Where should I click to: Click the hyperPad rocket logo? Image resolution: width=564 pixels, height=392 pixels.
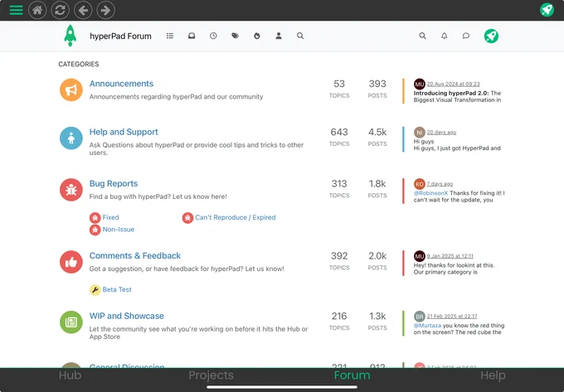[x=70, y=36]
